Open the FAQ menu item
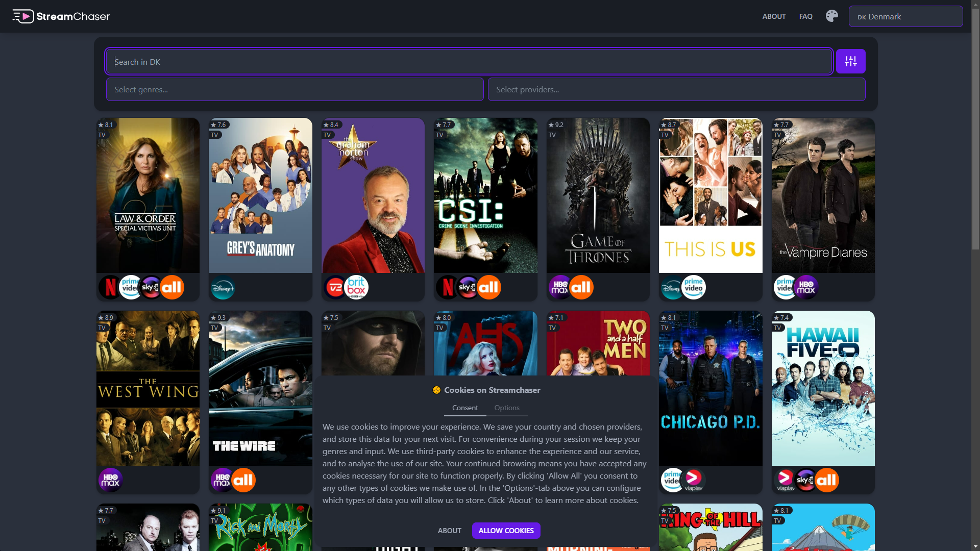The width and height of the screenshot is (980, 551). (806, 16)
